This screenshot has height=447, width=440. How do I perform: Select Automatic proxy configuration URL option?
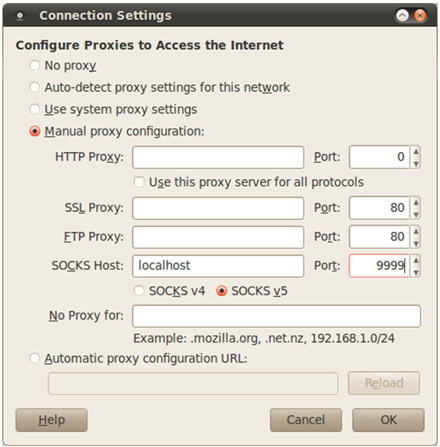(x=35, y=358)
